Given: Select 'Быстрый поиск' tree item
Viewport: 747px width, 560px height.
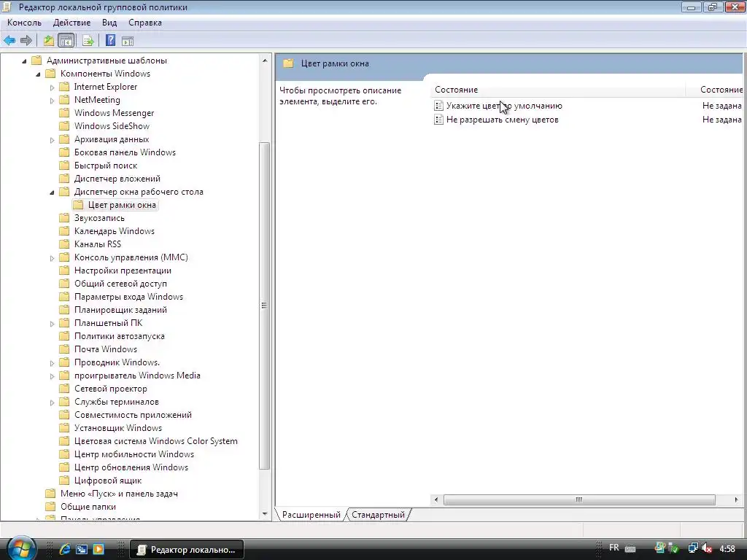Looking at the screenshot, I should coord(106,166).
